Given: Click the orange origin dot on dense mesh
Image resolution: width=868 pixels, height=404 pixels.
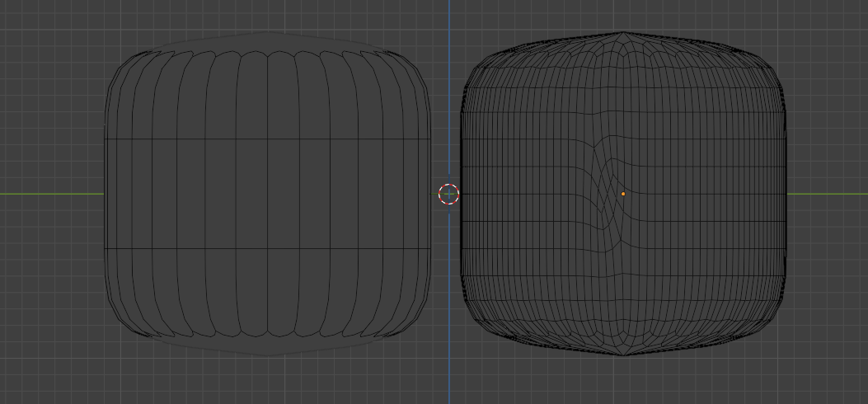Looking at the screenshot, I should [623, 195].
